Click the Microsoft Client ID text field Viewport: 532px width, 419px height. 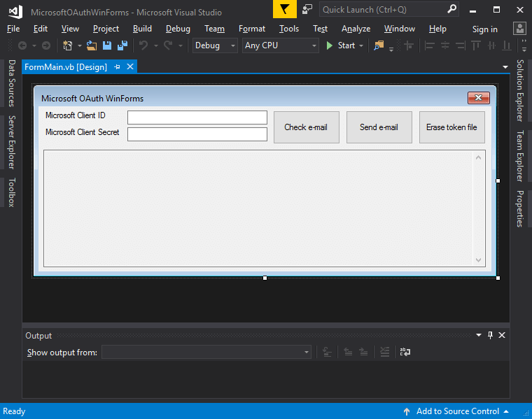197,118
